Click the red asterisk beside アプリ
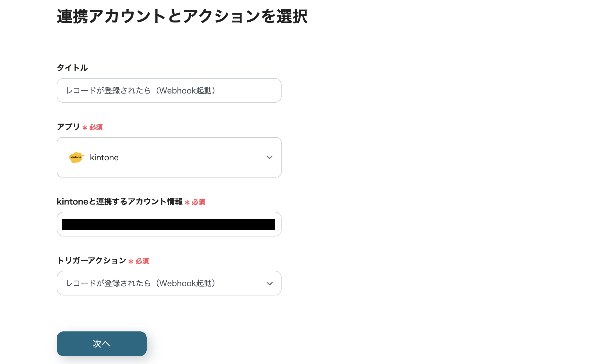This screenshot has height=364, width=598. (x=84, y=127)
